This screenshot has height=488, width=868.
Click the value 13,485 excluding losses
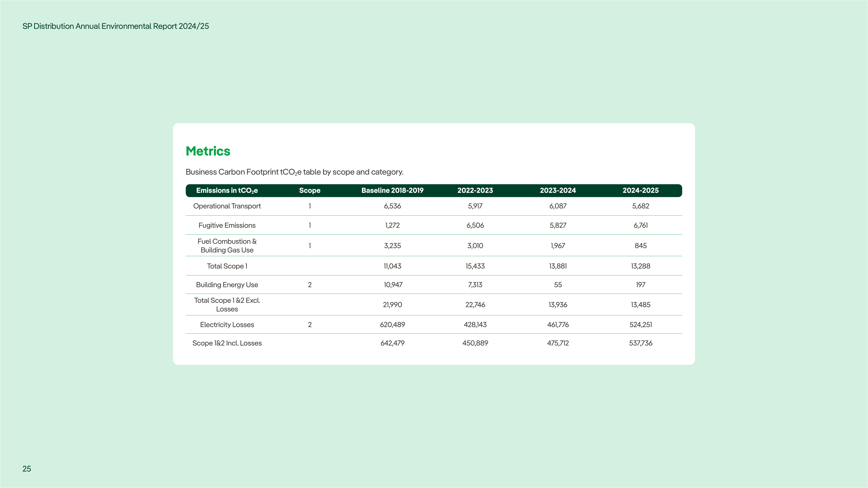pos(641,305)
